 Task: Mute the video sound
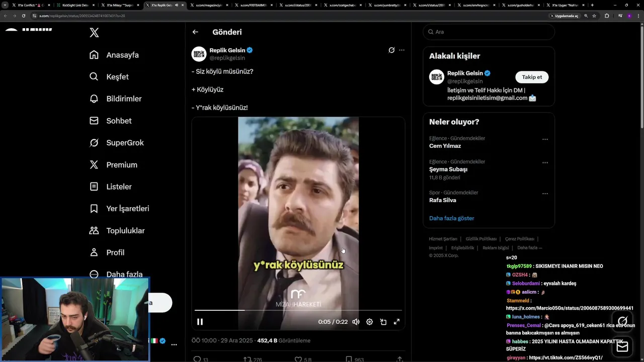(356, 322)
